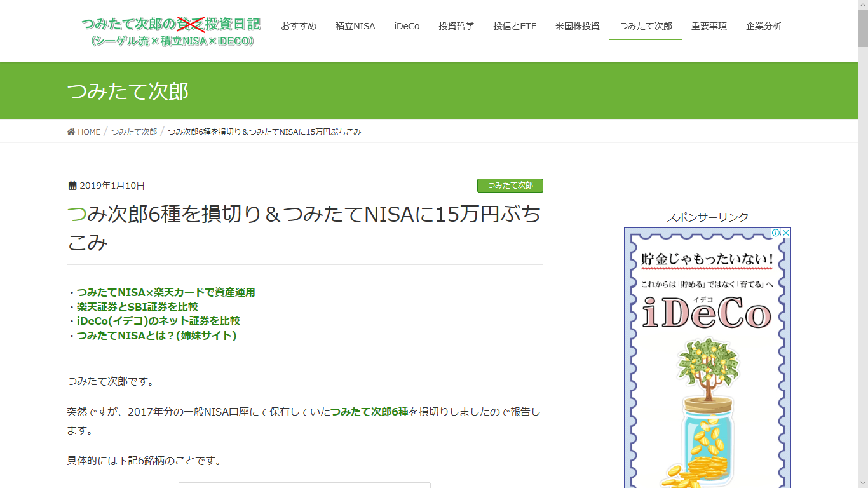
Task: Go to 投信とETF section
Action: [x=515, y=26]
